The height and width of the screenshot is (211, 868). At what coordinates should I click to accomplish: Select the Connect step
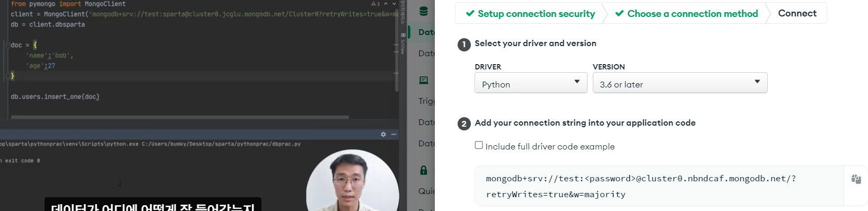click(797, 13)
